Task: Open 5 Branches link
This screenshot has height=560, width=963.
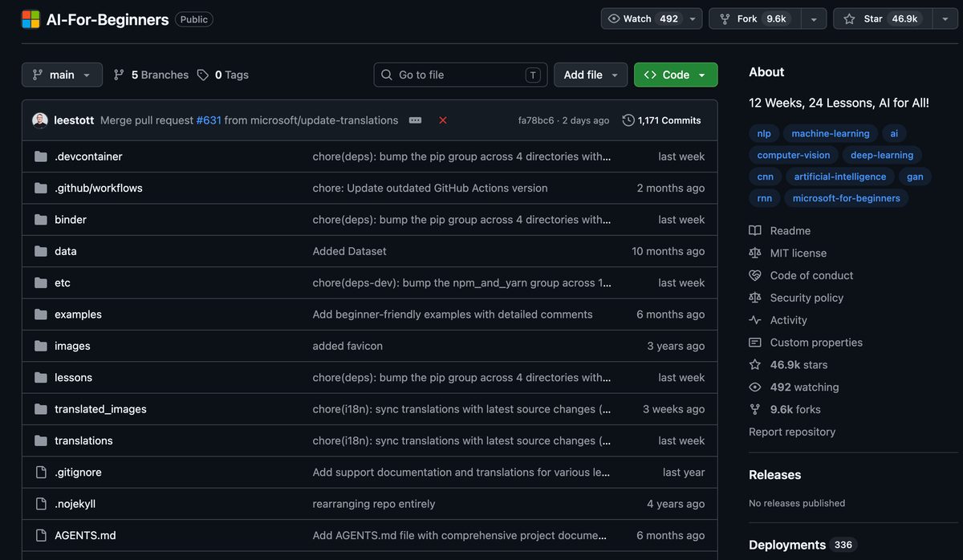Action: (x=151, y=75)
